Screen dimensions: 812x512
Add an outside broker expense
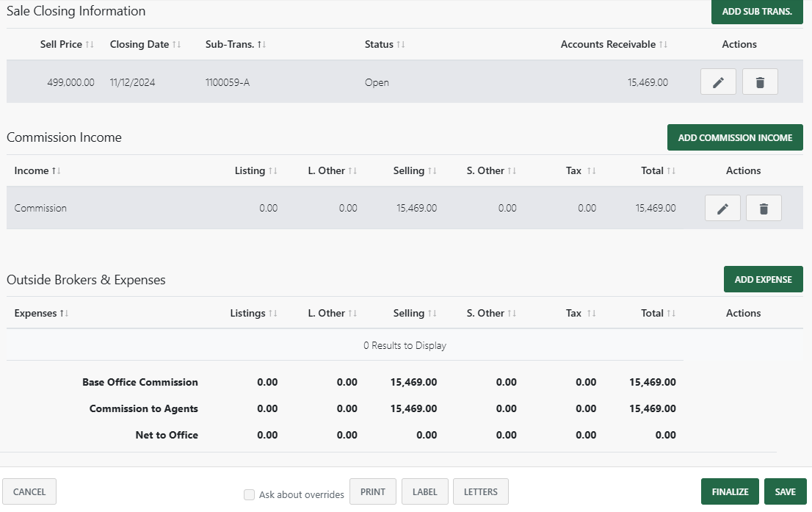pos(764,279)
